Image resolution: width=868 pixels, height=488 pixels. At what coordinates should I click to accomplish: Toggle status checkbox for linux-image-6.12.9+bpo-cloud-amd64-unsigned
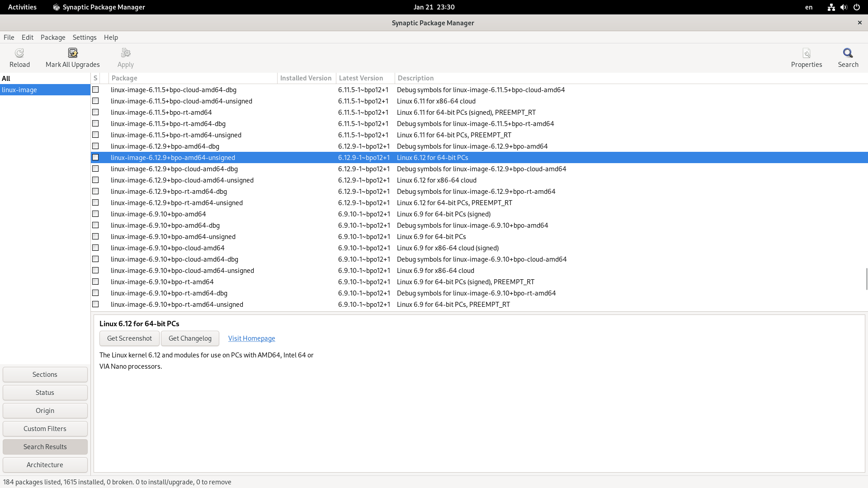(x=95, y=180)
